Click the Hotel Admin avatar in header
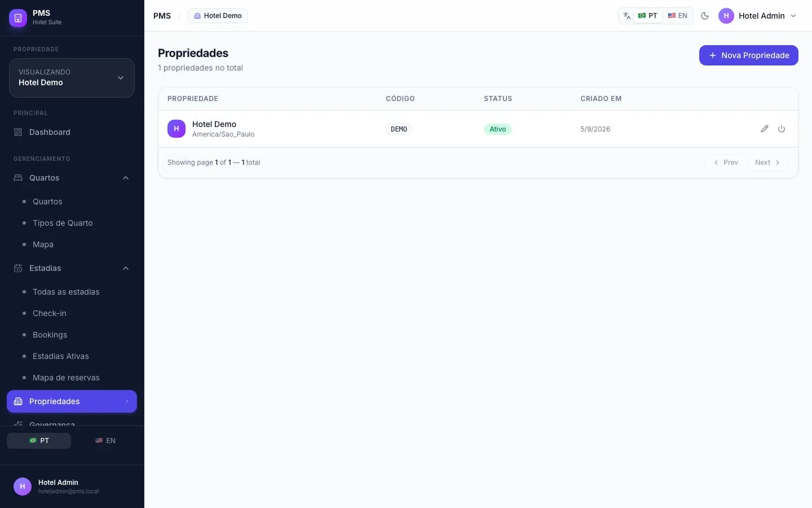Viewport: 812px width, 508px height. point(726,16)
